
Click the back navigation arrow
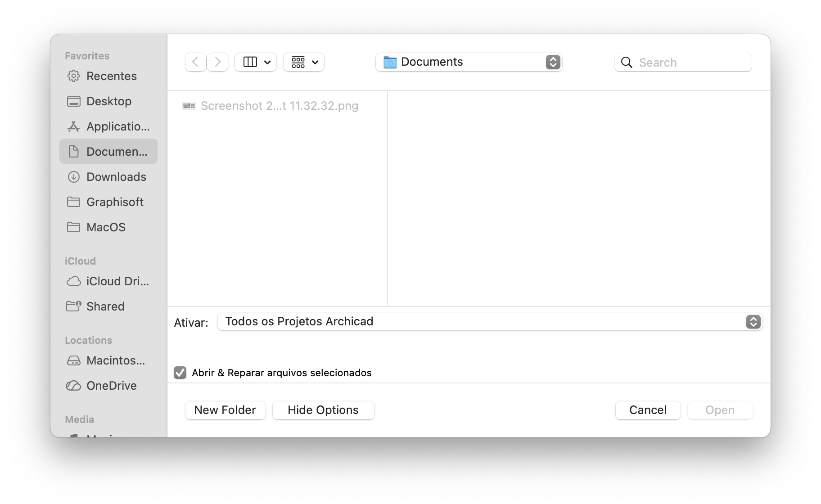196,62
